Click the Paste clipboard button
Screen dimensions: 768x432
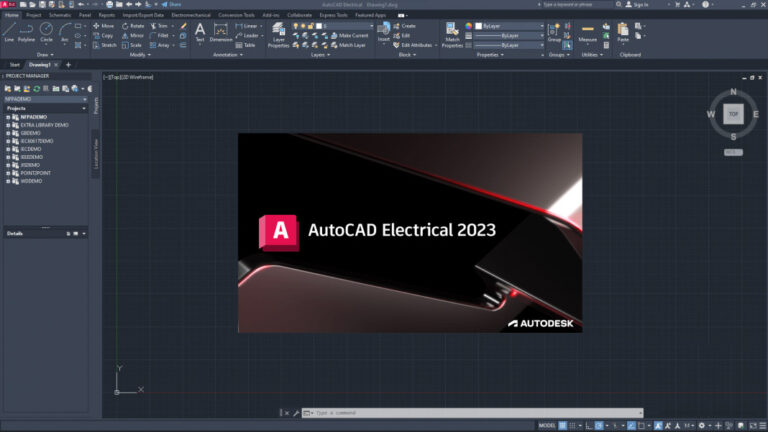point(623,33)
